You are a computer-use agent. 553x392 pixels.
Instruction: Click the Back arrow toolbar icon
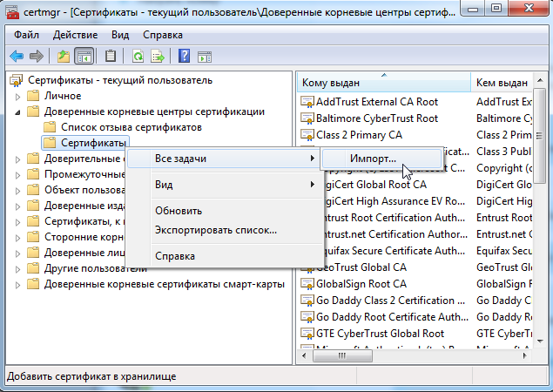click(17, 56)
